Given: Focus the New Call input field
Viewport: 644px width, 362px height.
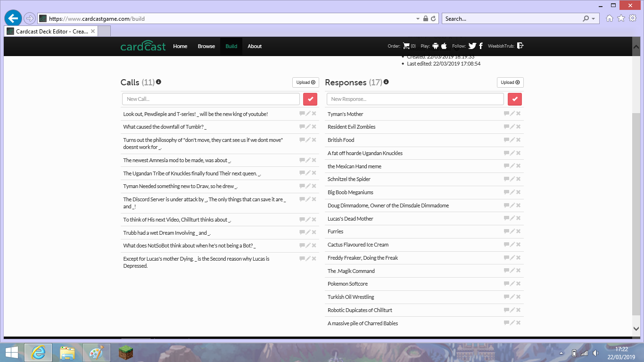Looking at the screenshot, I should pos(211,99).
